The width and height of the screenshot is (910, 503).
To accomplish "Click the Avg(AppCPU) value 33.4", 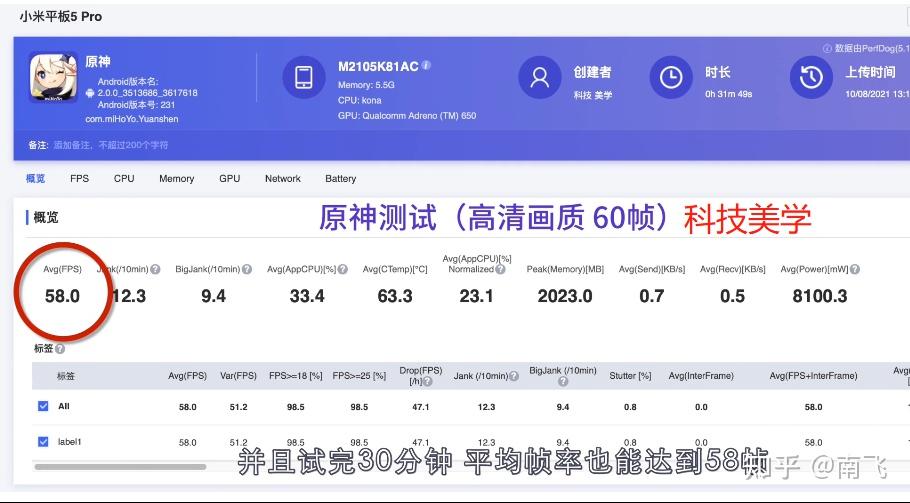I will [x=307, y=296].
